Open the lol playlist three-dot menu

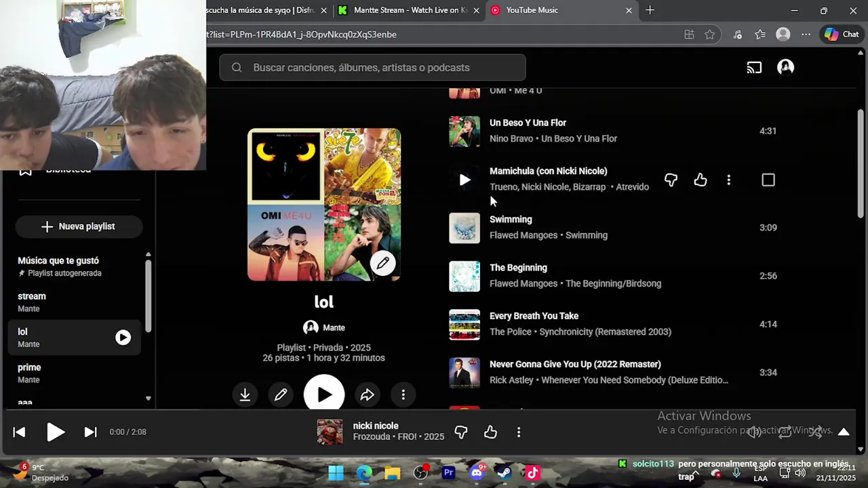click(403, 394)
